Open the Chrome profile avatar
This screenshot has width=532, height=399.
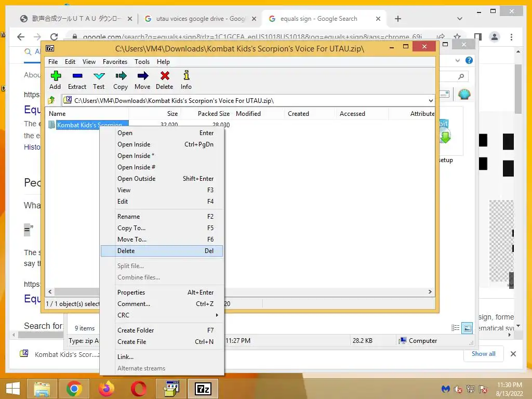click(495, 37)
